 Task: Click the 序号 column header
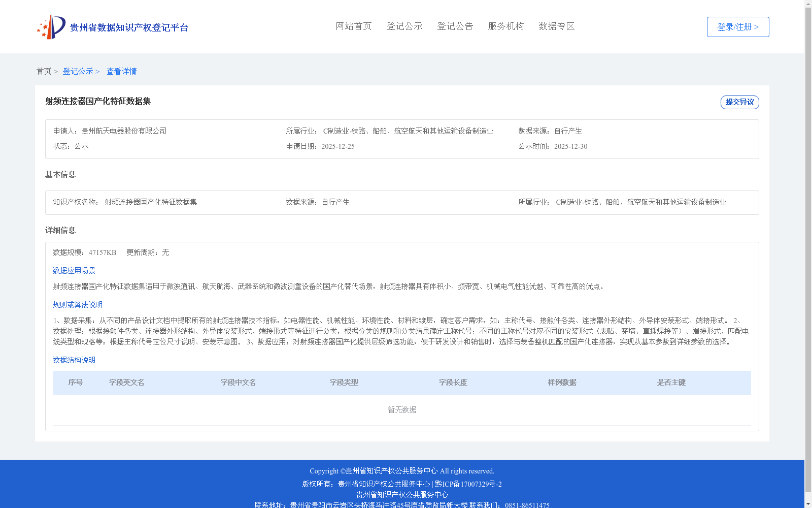tap(76, 383)
